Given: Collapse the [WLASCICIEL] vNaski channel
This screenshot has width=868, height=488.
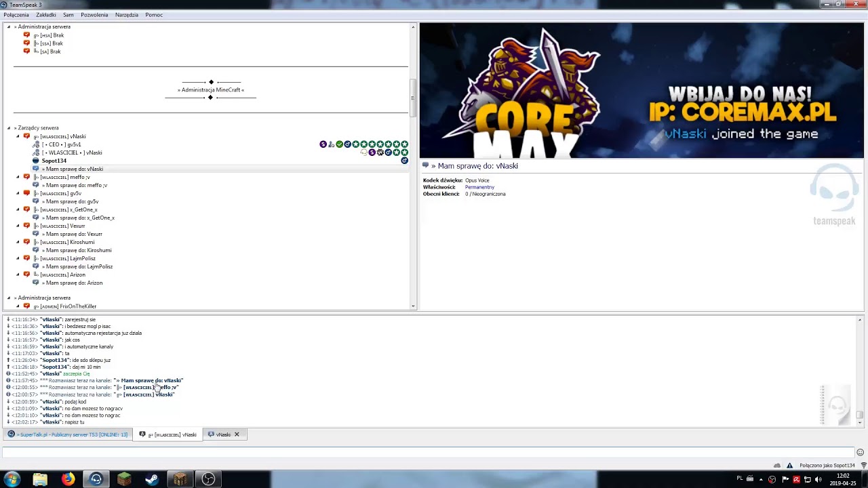Looking at the screenshot, I should pos(18,136).
